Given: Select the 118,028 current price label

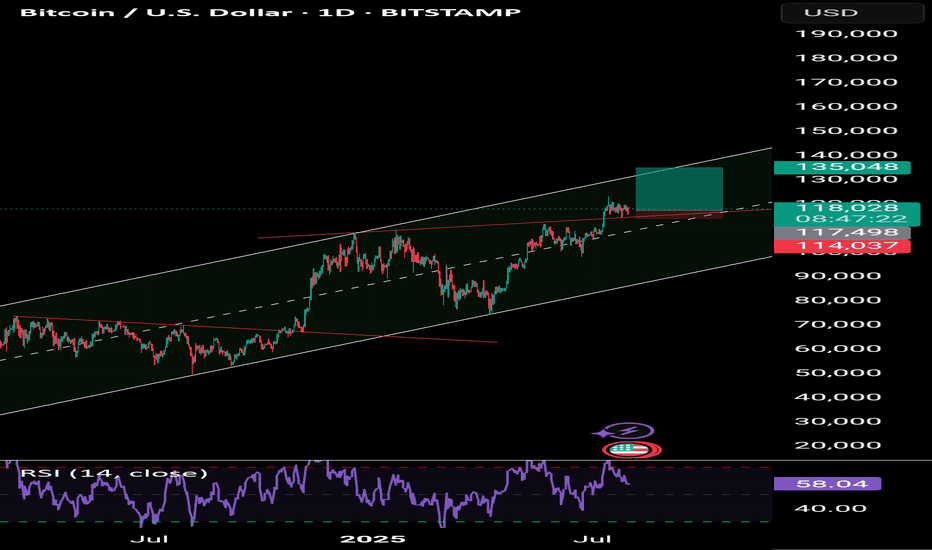Looking at the screenshot, I should click(x=846, y=208).
